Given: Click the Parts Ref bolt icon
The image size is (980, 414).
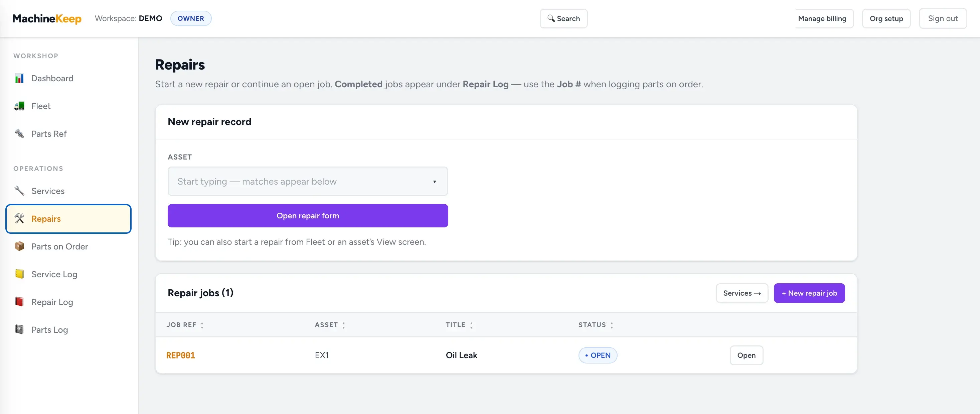Looking at the screenshot, I should (19, 134).
